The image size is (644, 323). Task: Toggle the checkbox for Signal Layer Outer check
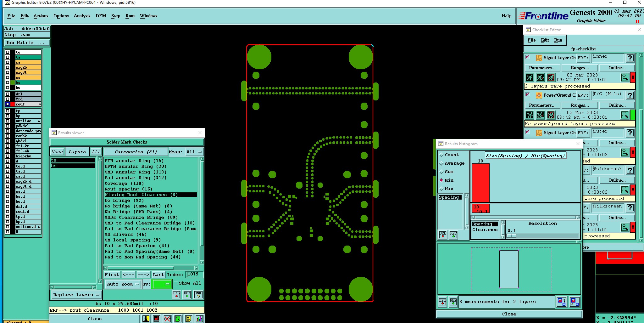pos(528,132)
